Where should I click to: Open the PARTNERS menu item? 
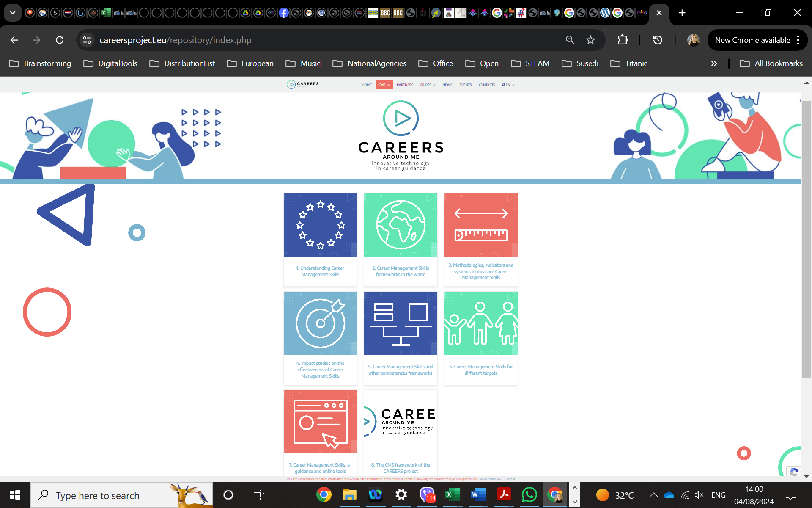point(405,85)
